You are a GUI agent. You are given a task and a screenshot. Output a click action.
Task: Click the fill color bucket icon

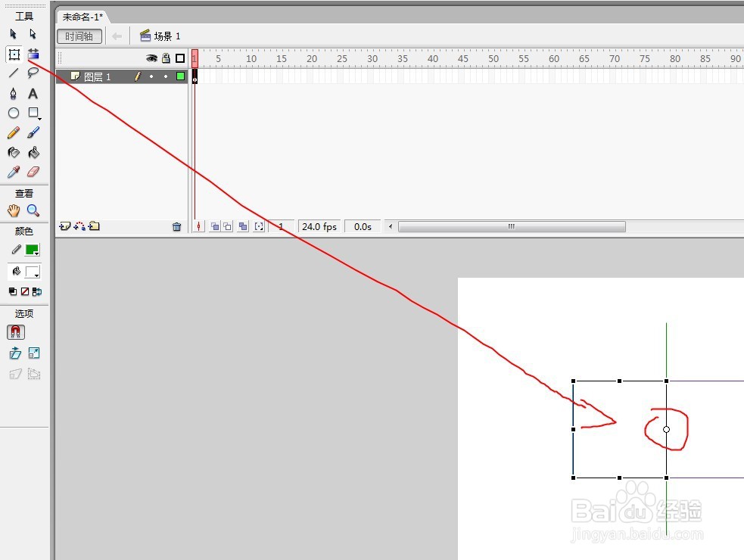(x=16, y=272)
